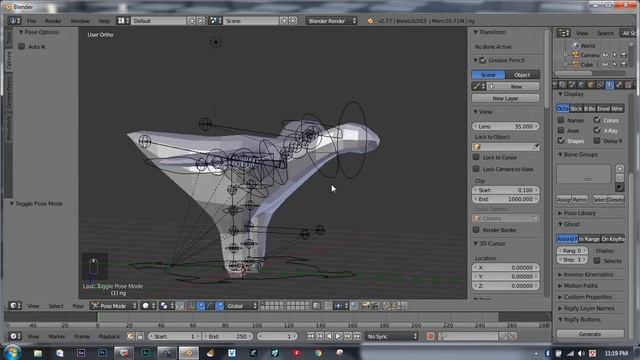640x360 pixels.
Task: Open the Bone properties tab icon
Action: (619, 84)
